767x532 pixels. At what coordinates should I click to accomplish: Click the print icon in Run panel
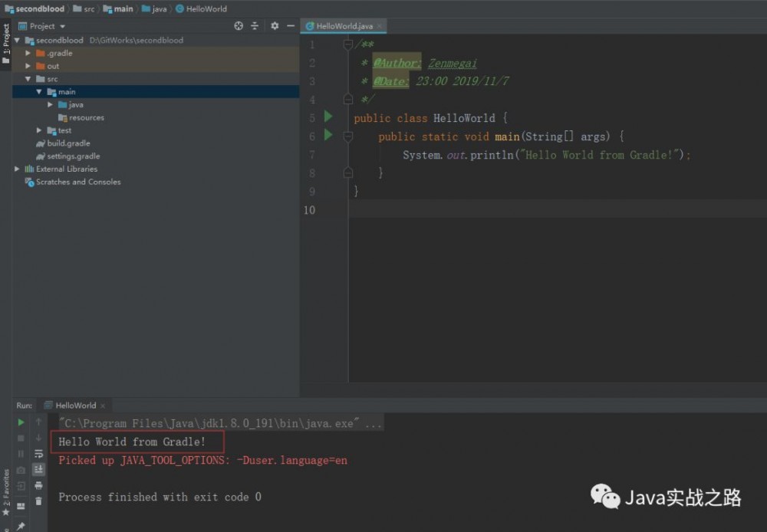point(38,485)
